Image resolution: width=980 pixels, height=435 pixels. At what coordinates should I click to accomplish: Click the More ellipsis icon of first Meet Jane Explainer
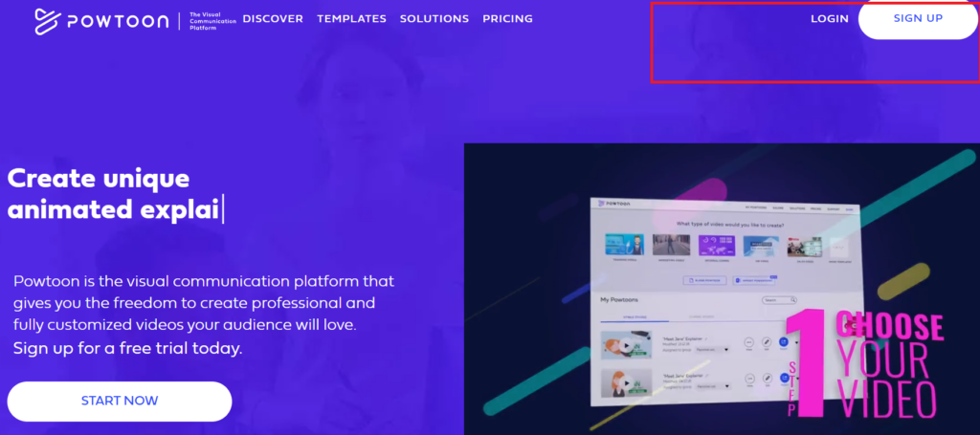[748, 342]
